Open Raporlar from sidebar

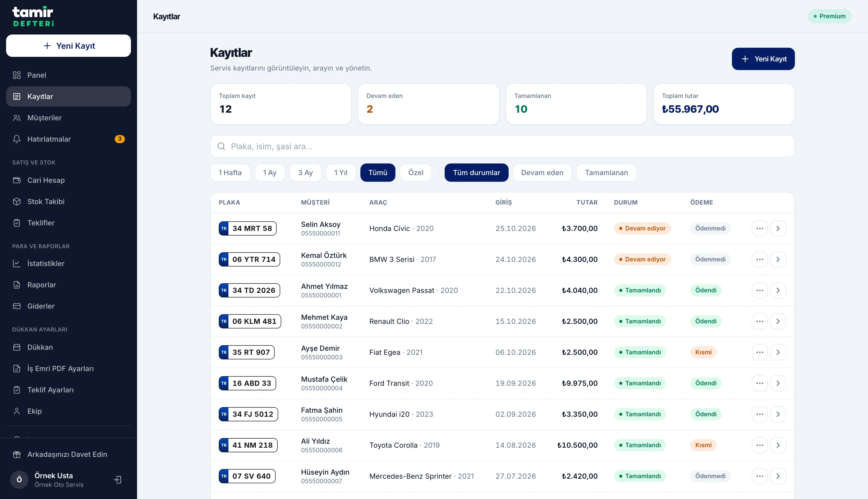click(x=68, y=285)
